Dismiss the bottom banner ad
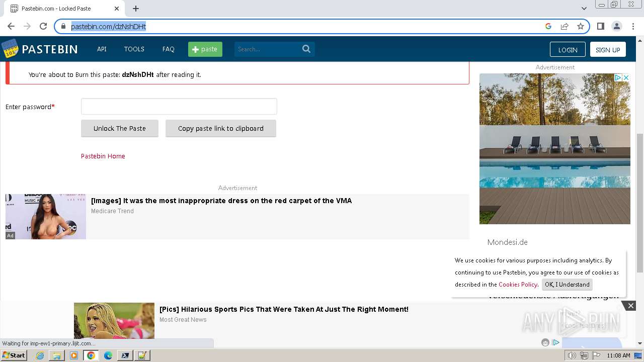This screenshot has width=644, height=362. (630, 306)
